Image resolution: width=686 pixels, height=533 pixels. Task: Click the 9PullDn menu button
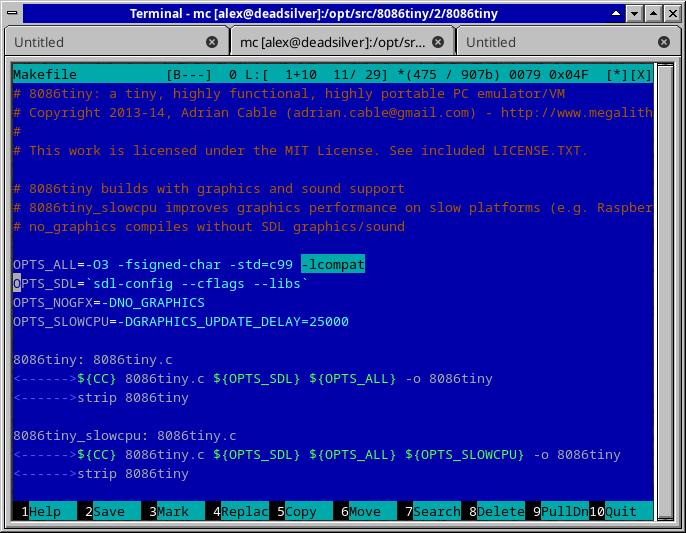pyautogui.click(x=556, y=511)
